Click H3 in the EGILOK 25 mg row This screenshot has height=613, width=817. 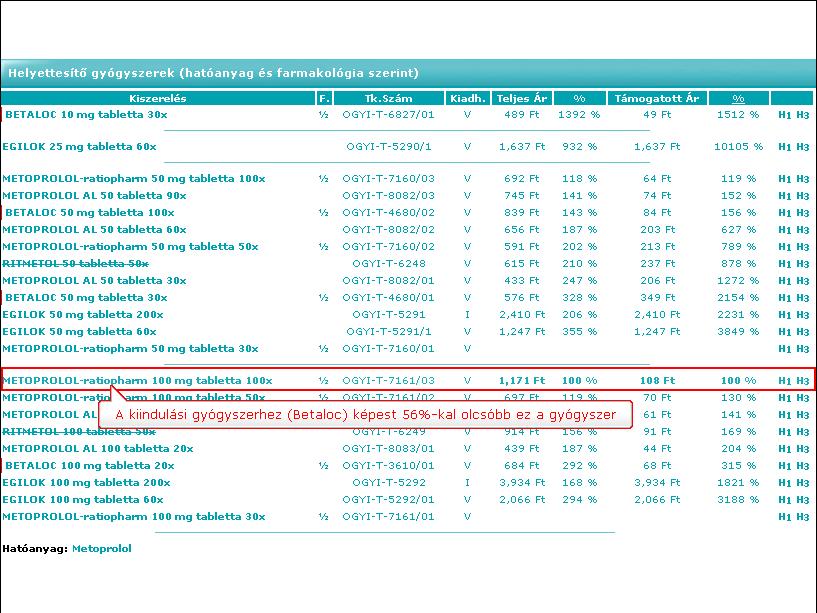(x=802, y=147)
